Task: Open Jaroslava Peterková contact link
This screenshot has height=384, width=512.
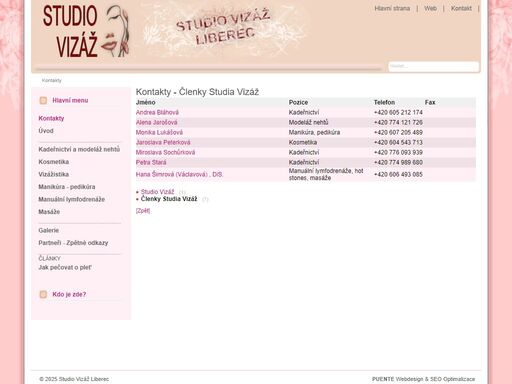Action: pyautogui.click(x=163, y=142)
